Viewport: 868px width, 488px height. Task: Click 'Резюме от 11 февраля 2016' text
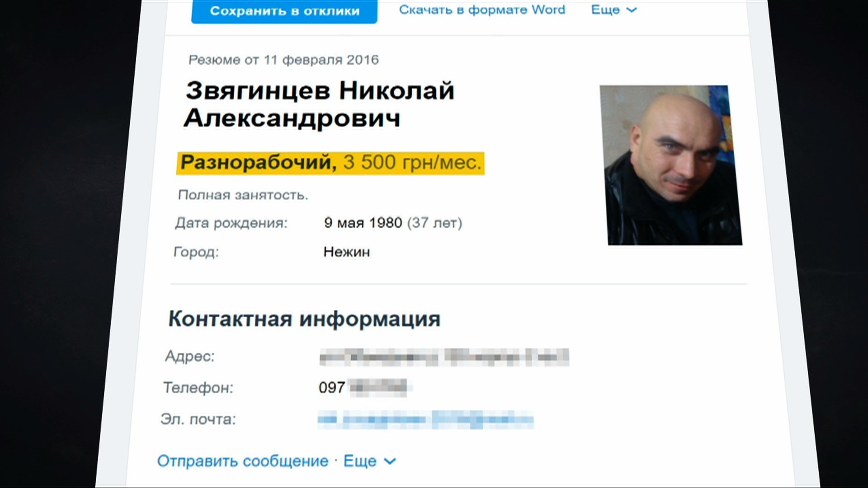click(x=283, y=60)
